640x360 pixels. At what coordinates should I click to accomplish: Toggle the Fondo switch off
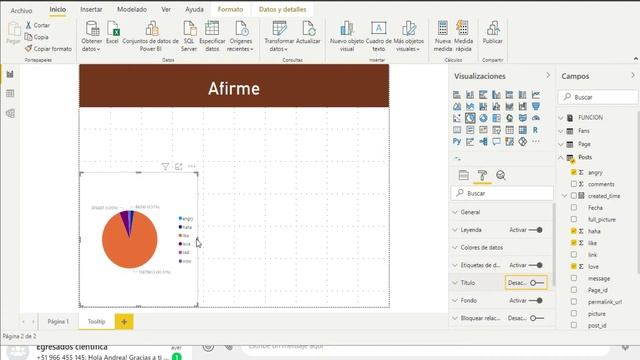(x=536, y=300)
